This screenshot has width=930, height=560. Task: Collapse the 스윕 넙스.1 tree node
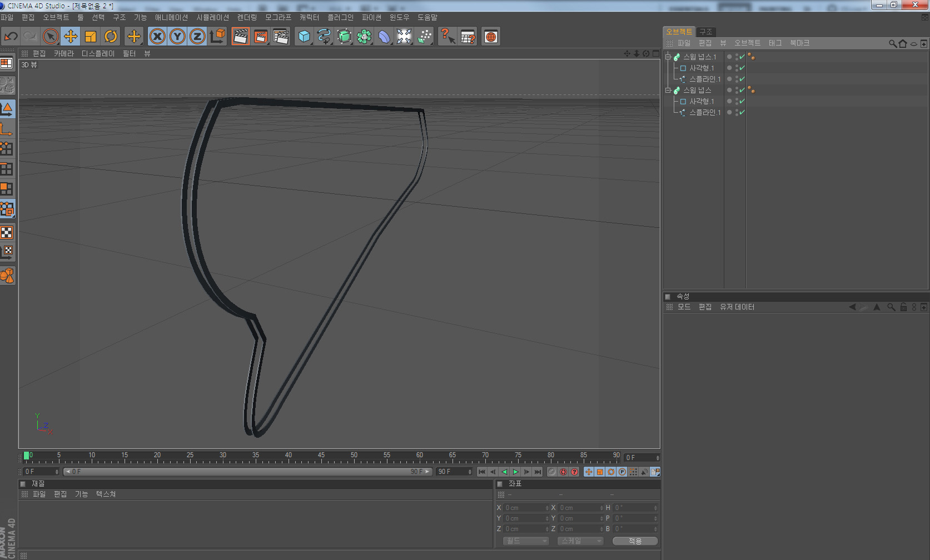[x=668, y=57]
